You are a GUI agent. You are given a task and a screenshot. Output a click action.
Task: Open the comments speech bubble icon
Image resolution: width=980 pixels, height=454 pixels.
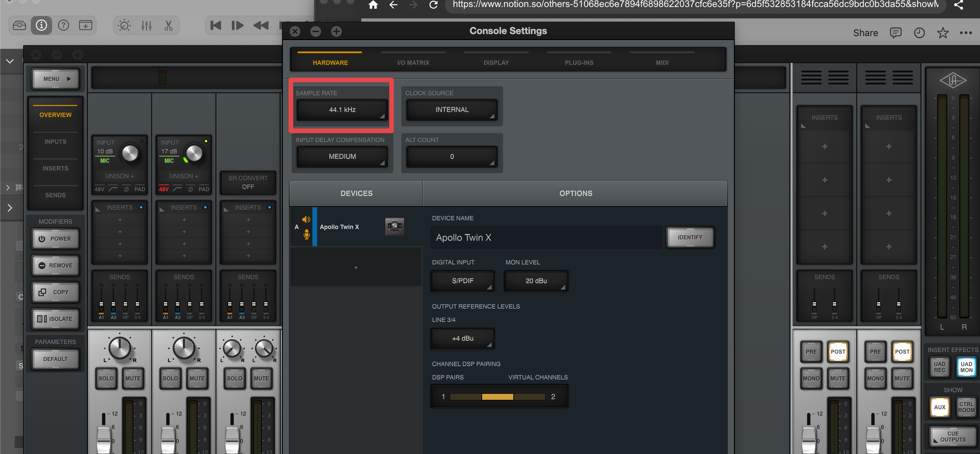(895, 33)
